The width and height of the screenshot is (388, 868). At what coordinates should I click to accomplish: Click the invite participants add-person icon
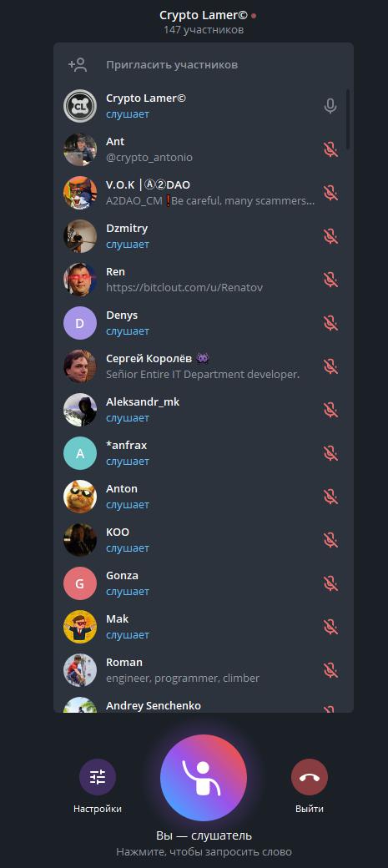tap(78, 65)
